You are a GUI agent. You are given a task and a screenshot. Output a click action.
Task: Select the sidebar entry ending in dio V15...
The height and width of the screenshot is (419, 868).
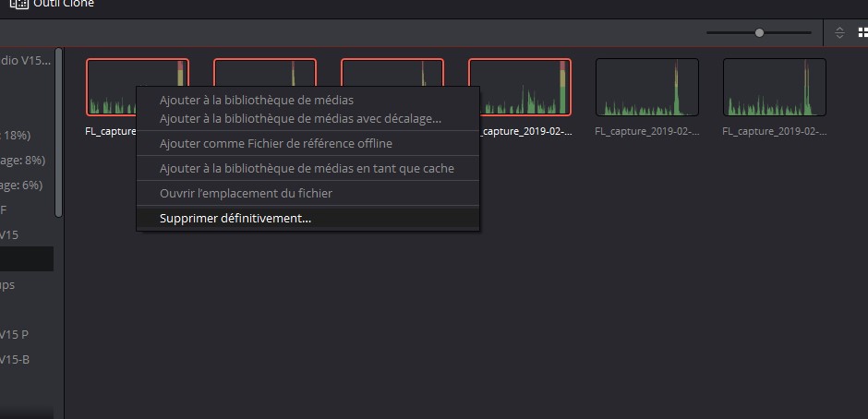tap(26, 61)
